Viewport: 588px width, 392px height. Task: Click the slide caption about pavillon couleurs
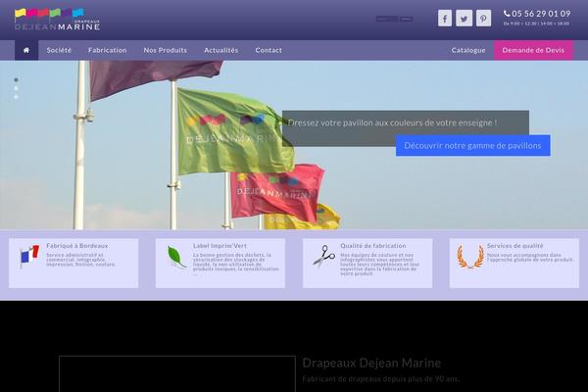[393, 122]
